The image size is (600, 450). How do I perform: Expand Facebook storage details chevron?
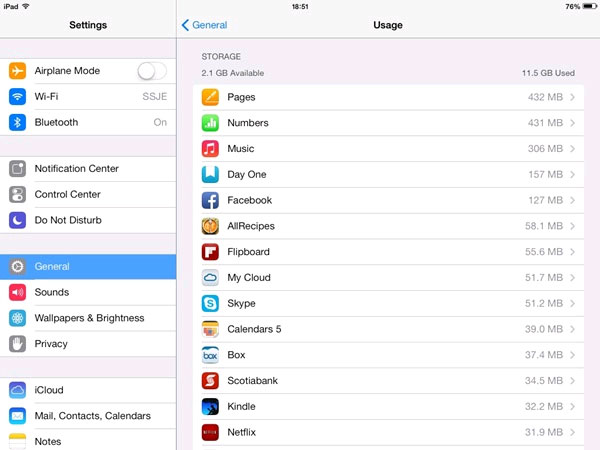tap(572, 200)
